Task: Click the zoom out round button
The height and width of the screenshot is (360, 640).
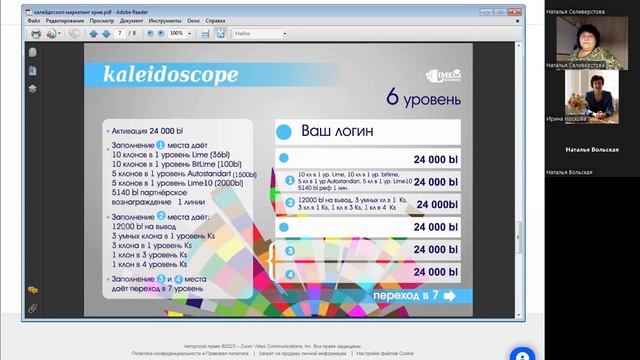Action: coord(151,33)
